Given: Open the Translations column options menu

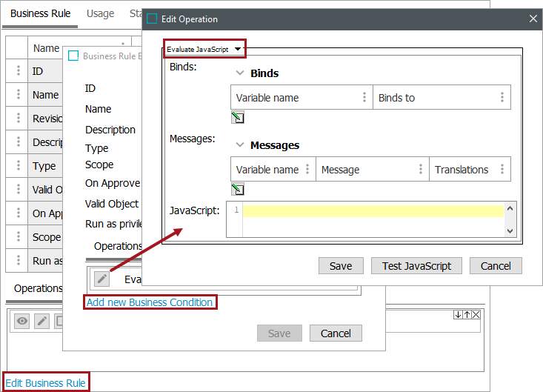Looking at the screenshot, I should tap(502, 170).
